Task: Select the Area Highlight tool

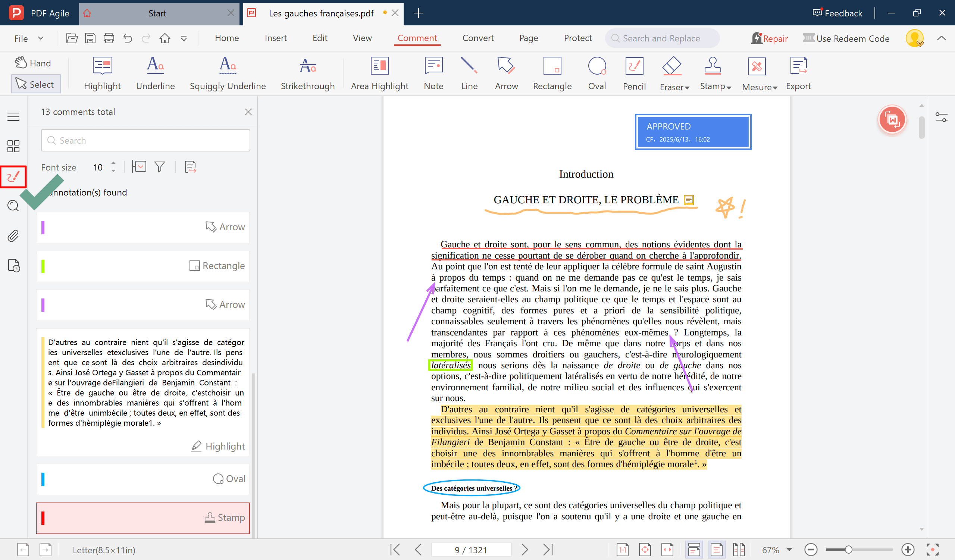Action: click(379, 73)
